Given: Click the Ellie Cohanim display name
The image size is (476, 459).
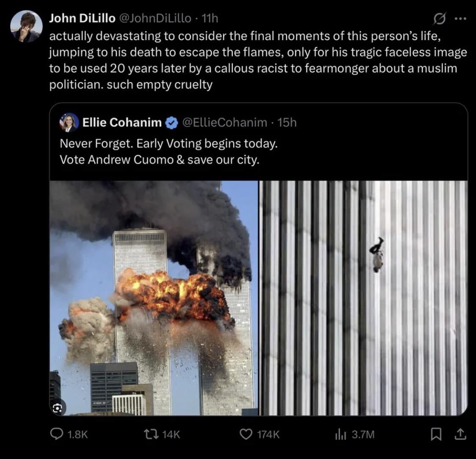Looking at the screenshot, I should [x=122, y=123].
